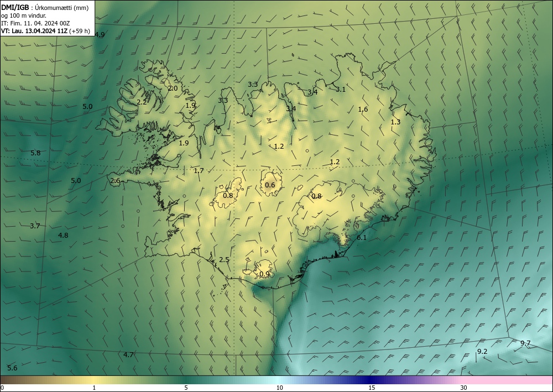Select the 5.8 value over the western sea
The height and width of the screenshot is (392, 553).
coord(35,153)
